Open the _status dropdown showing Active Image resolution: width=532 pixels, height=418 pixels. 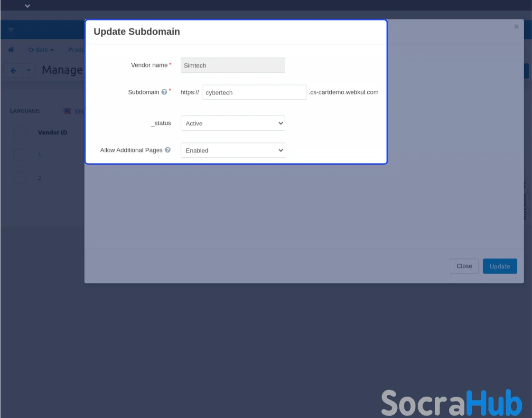pos(233,123)
